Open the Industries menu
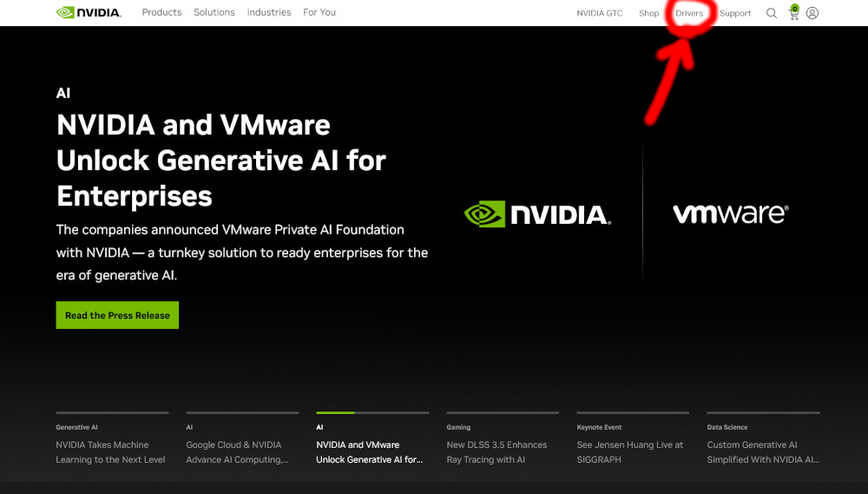Screen dimensions: 868x494 click(269, 12)
